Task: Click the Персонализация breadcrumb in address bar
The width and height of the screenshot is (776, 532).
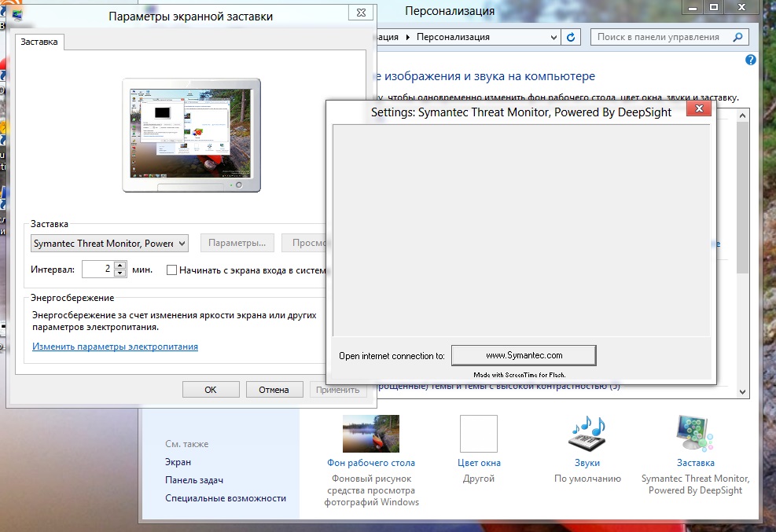Action: coord(453,37)
